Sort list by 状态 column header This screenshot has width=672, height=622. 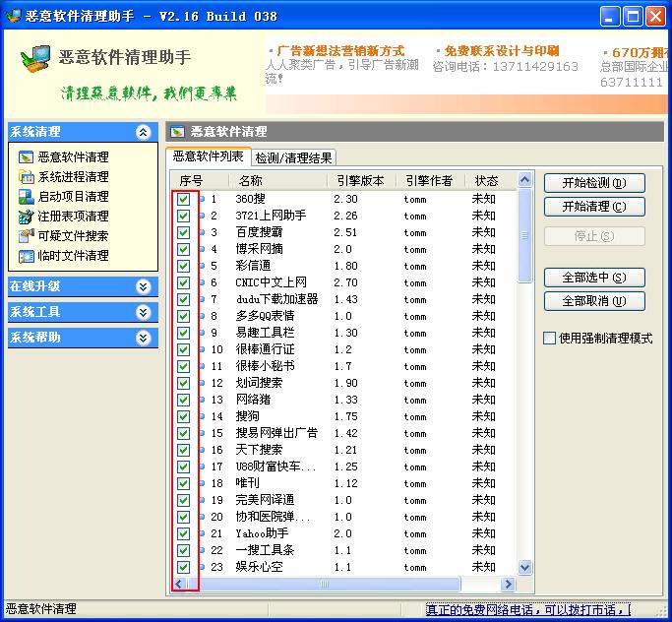(491, 180)
